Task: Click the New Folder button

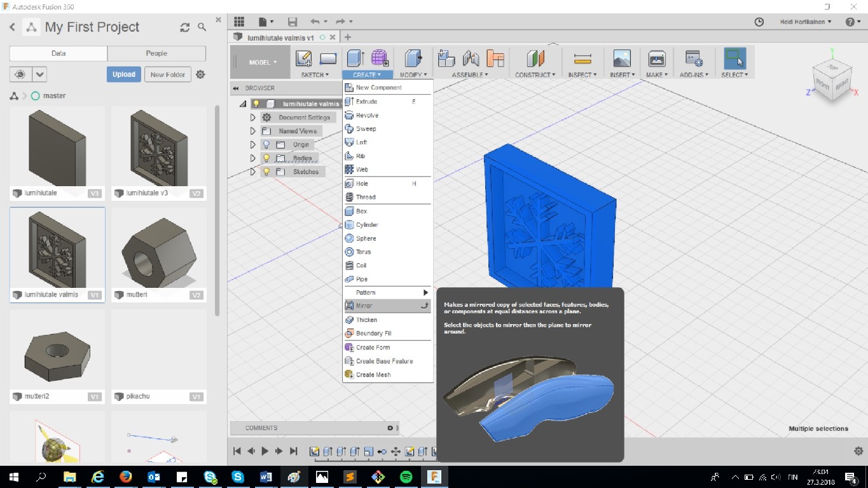Action: (168, 74)
